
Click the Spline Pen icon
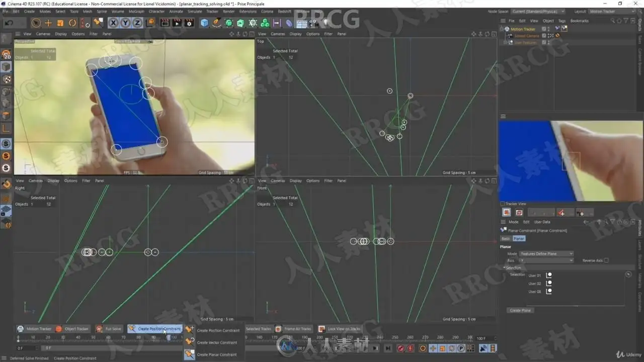[217, 23]
